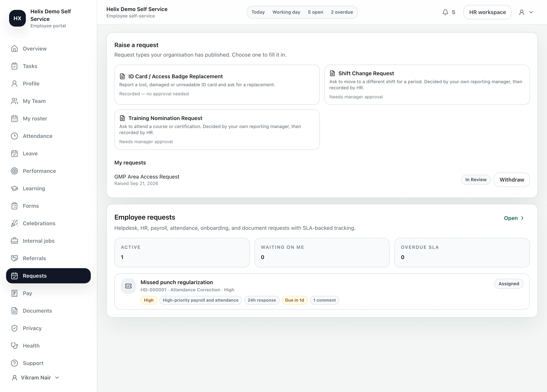Open the Internal jobs briefcase icon
This screenshot has height=392, width=547.
tap(14, 241)
